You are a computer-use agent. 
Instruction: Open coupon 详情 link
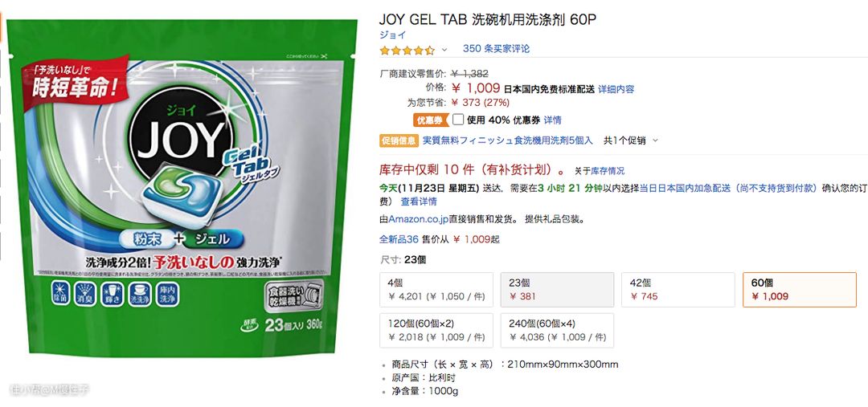coord(552,120)
